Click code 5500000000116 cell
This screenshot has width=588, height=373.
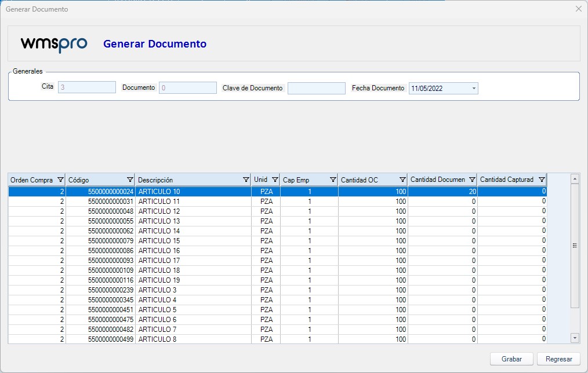click(100, 280)
